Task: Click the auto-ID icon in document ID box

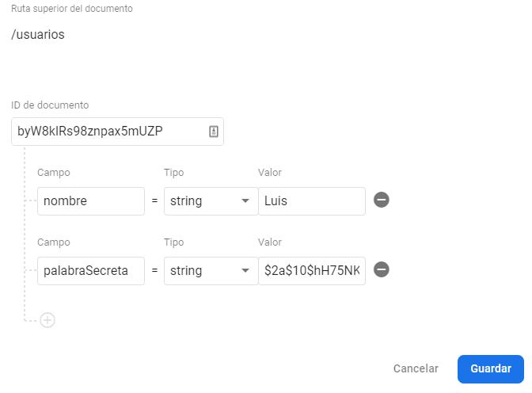Action: (213, 132)
